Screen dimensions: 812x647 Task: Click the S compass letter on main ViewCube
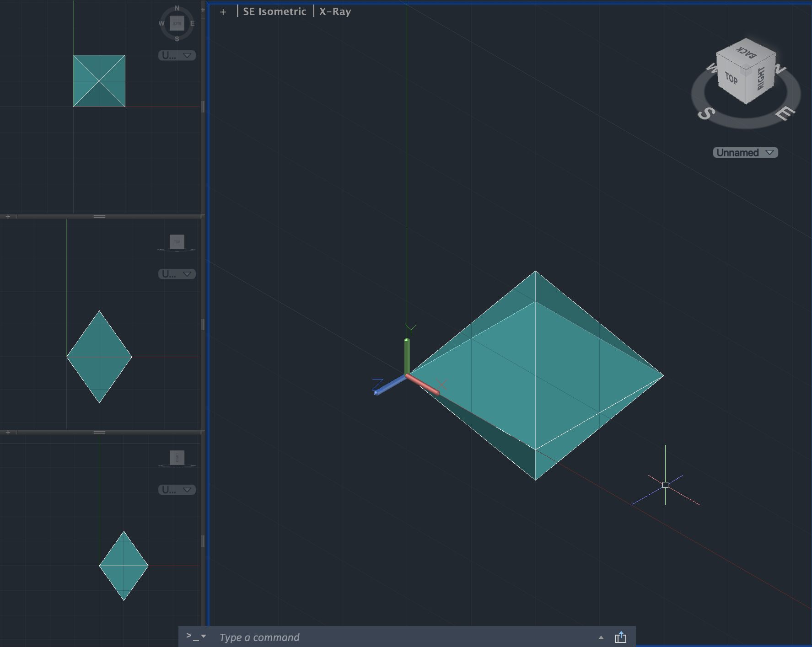(706, 113)
